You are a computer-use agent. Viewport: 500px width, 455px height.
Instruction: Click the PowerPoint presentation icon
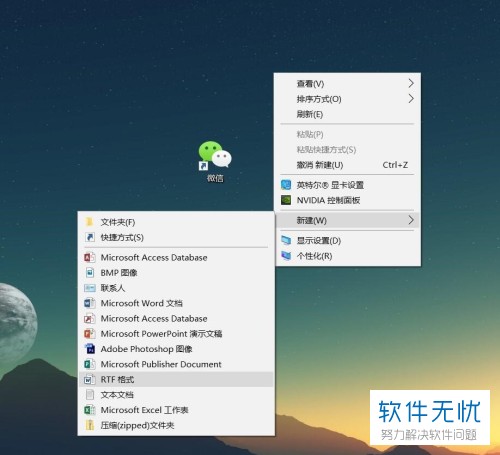click(89, 334)
